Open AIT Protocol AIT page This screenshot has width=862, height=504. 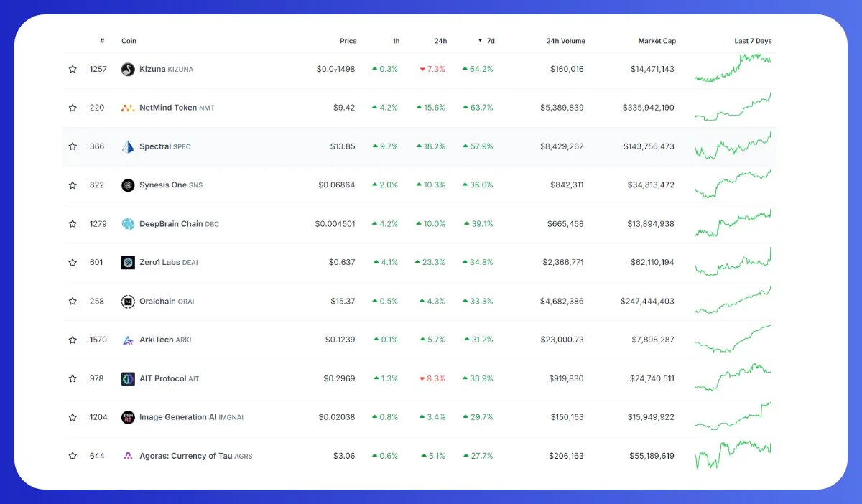click(170, 379)
